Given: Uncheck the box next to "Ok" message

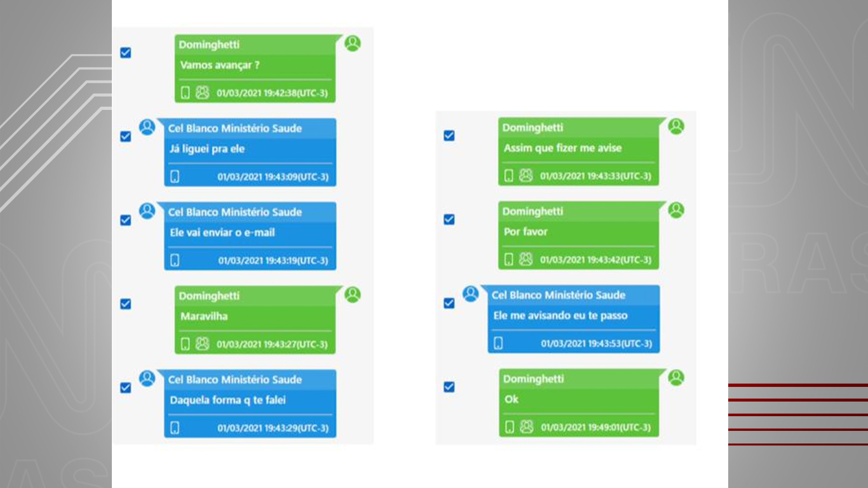Looking at the screenshot, I should 449,386.
